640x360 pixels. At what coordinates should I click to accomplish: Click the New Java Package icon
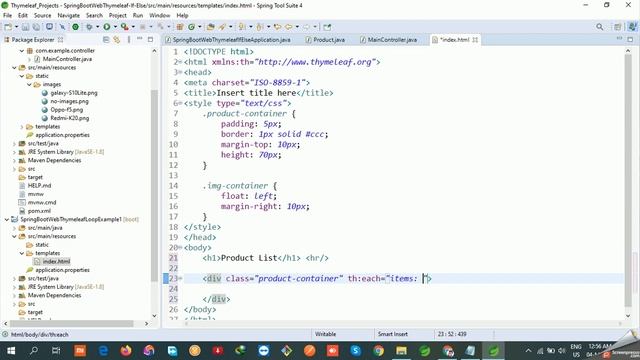(x=180, y=27)
